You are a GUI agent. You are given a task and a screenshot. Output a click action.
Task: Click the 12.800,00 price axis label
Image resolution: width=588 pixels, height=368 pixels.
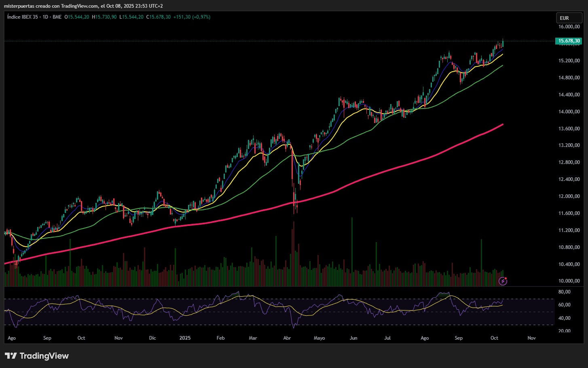coord(569,162)
